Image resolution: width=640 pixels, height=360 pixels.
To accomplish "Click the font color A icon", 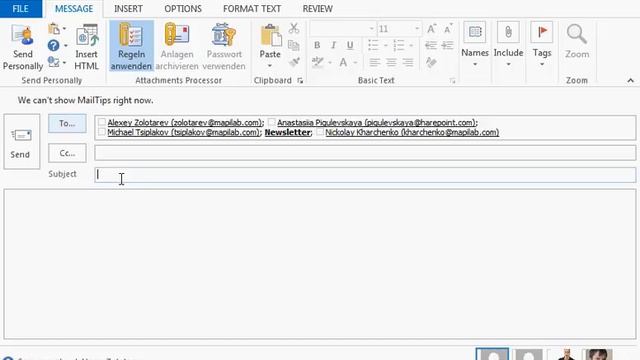I will tap(343, 62).
